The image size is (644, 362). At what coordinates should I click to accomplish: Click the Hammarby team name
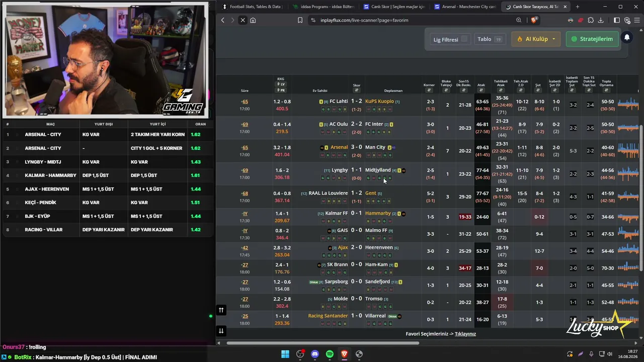point(378,213)
